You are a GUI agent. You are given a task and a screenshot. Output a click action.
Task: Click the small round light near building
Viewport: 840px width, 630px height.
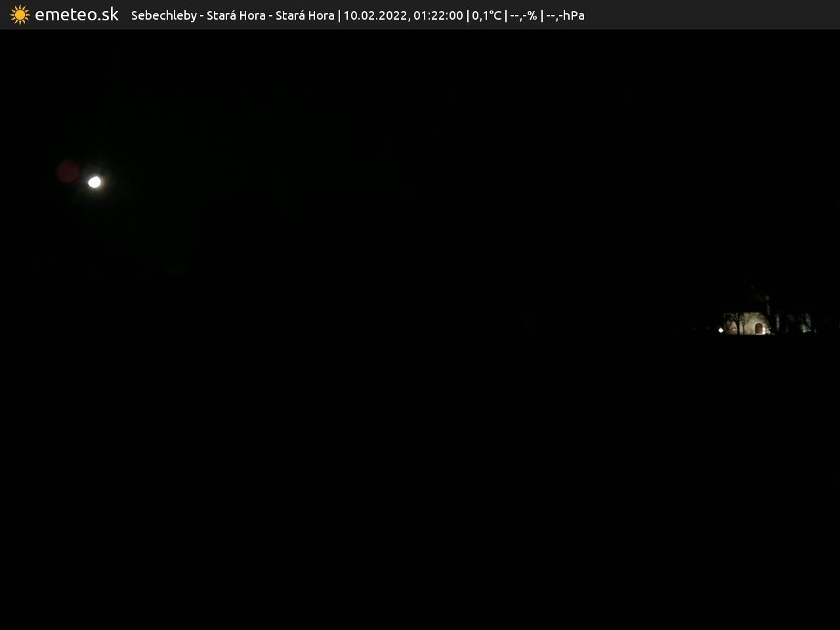pos(721,330)
